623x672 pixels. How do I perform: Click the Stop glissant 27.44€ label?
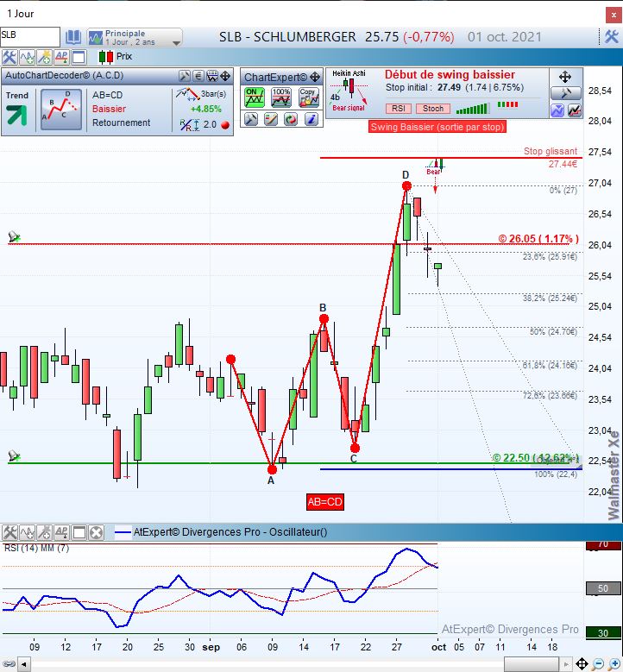[x=551, y=157]
